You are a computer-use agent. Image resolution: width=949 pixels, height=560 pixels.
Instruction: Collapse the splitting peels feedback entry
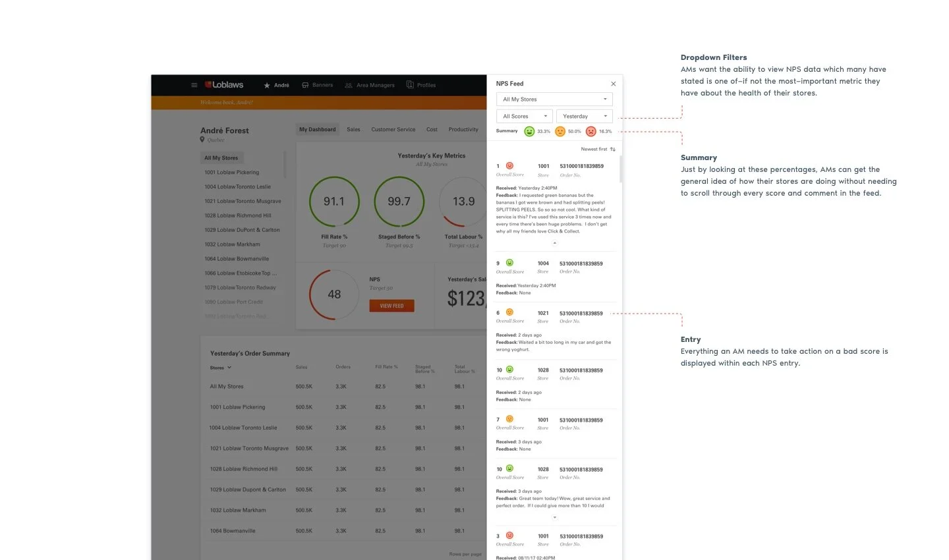(x=554, y=242)
